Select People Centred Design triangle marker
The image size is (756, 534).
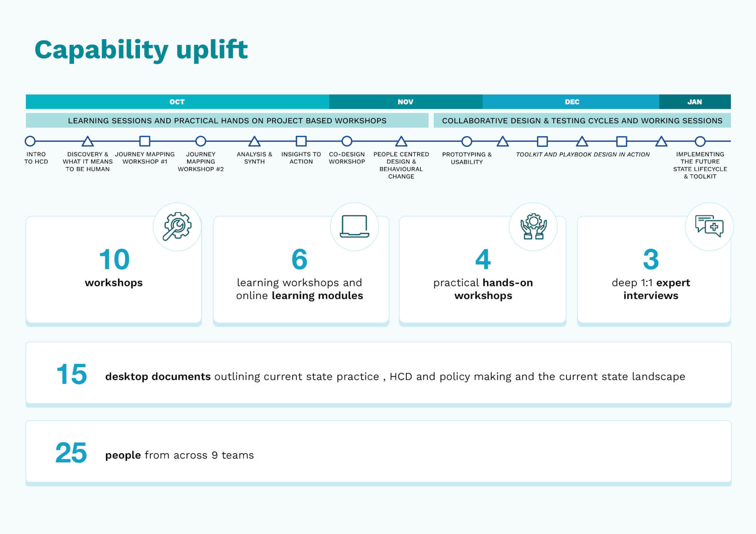(401, 141)
